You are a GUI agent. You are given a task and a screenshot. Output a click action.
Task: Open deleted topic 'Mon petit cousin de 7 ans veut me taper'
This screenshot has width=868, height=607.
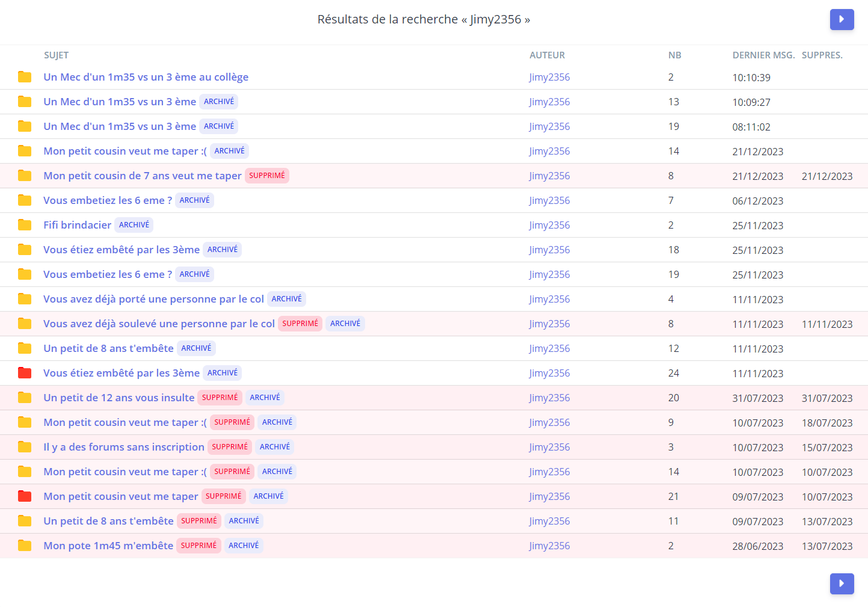coord(142,176)
